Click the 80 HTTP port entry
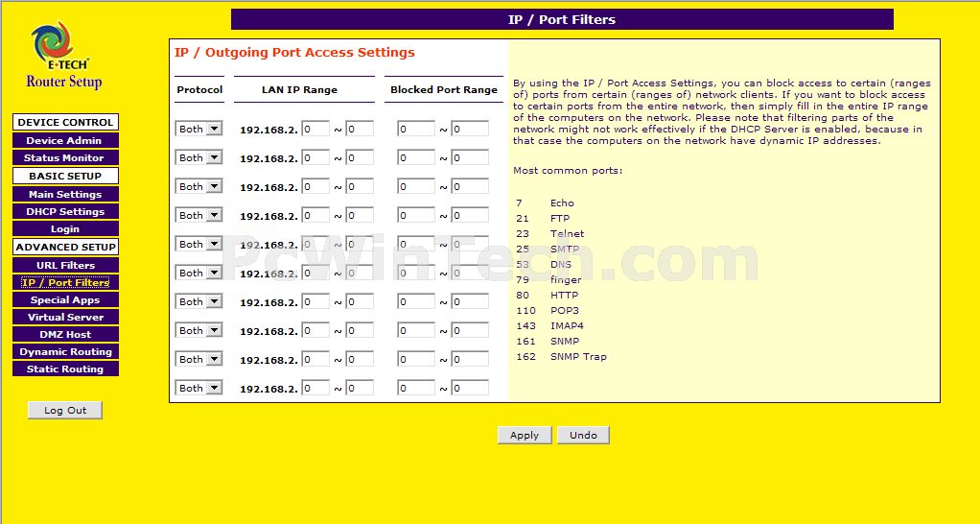 [x=547, y=296]
